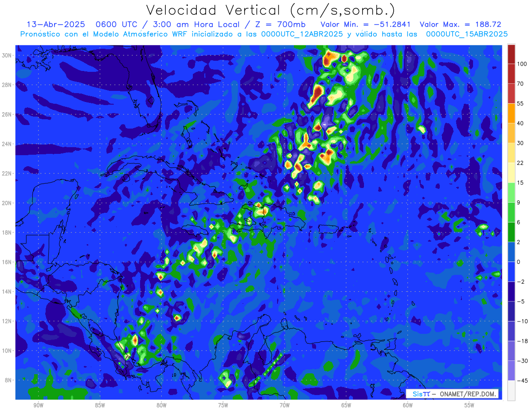Image resolution: width=532 pixels, height=411 pixels.
Task: Click the colorbar value "40"
Action: (520, 123)
